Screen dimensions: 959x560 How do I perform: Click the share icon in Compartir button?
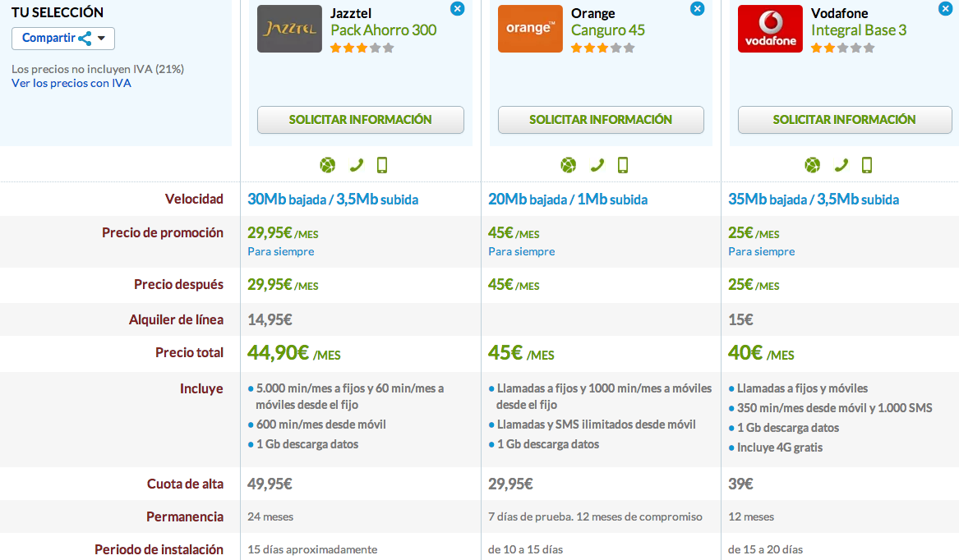pyautogui.click(x=85, y=39)
